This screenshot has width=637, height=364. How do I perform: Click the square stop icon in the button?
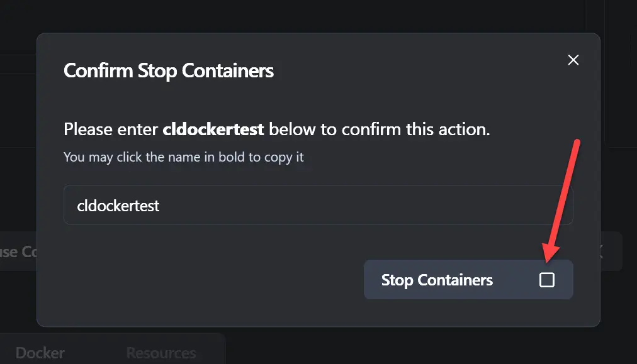(x=547, y=280)
